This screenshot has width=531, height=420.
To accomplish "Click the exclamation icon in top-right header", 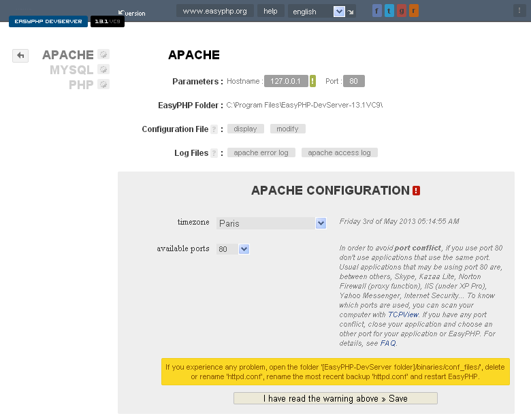I will [x=519, y=10].
